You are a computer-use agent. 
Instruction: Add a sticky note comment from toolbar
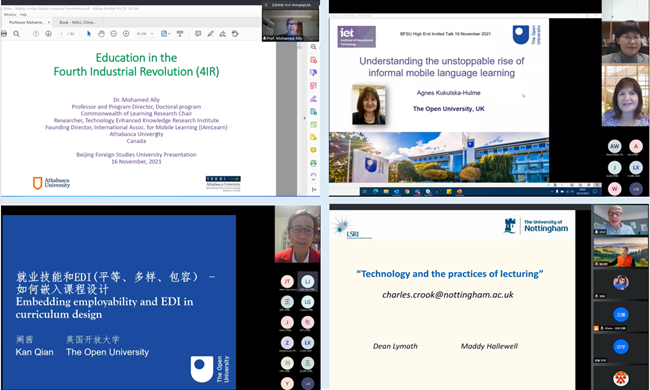point(198,34)
